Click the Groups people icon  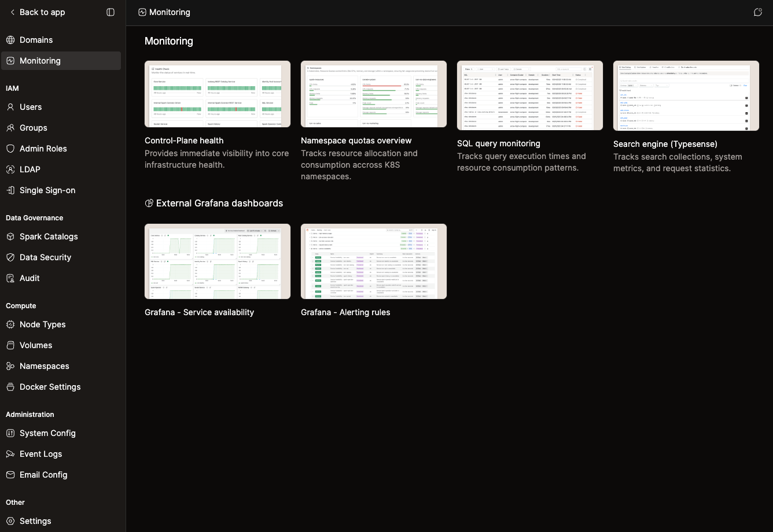pos(10,128)
